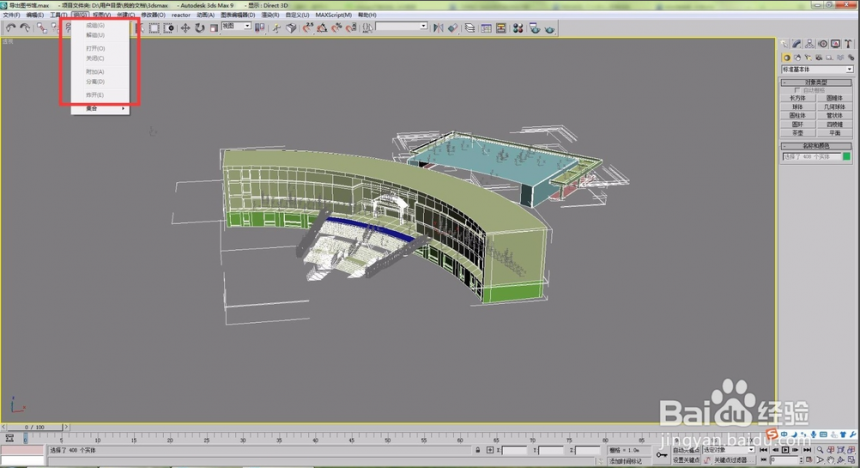
Task: Collapse the 名称和颜色 rollout
Action: (817, 146)
